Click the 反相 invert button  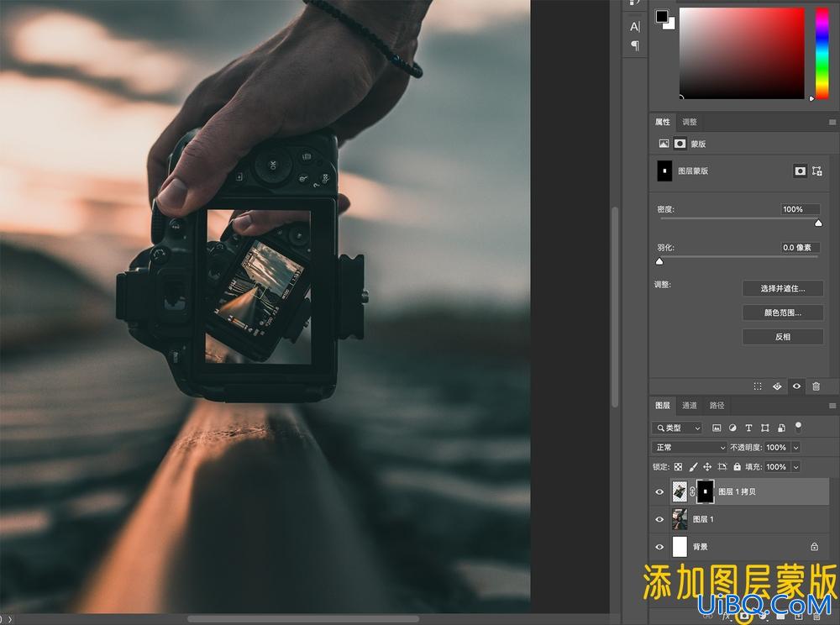783,336
